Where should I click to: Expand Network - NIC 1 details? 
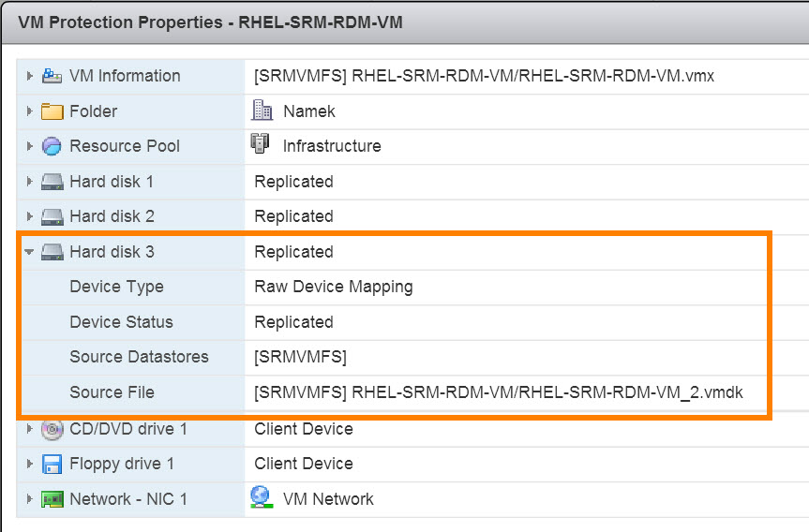[29, 499]
